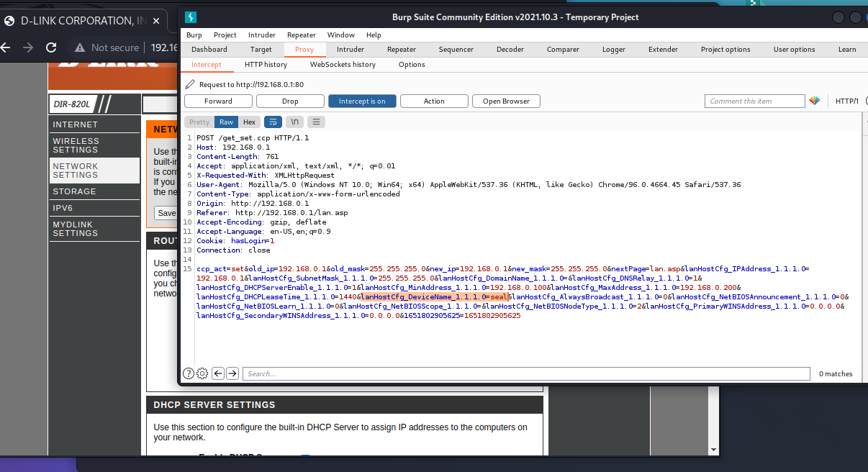The width and height of the screenshot is (868, 472).
Task: Toggle the word wrap icon in message editor
Action: pos(273,122)
